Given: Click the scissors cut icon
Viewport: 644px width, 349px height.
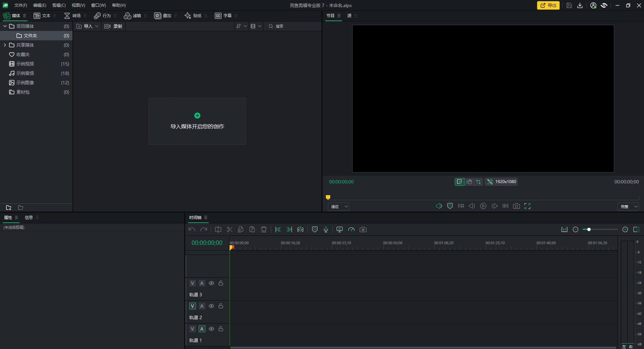Looking at the screenshot, I should pyautogui.click(x=230, y=229).
